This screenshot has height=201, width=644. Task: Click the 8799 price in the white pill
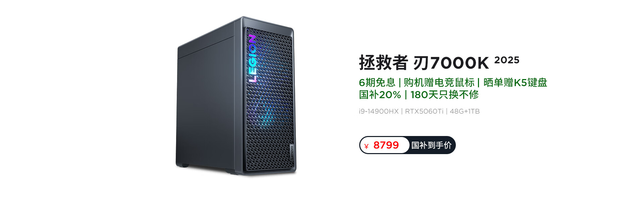[386, 145]
